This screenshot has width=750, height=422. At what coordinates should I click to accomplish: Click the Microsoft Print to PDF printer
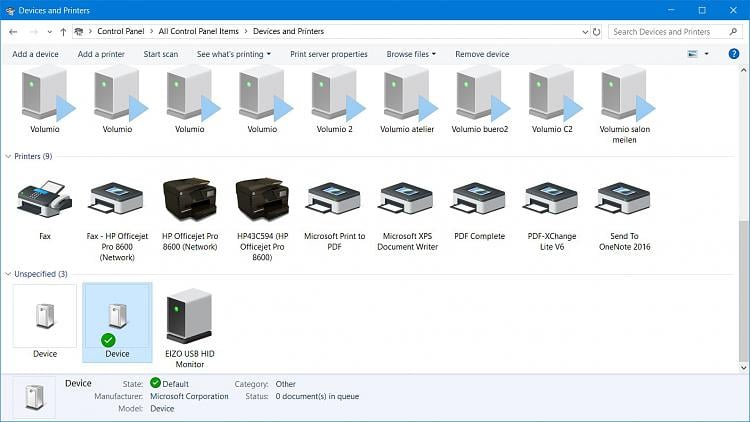(334, 201)
